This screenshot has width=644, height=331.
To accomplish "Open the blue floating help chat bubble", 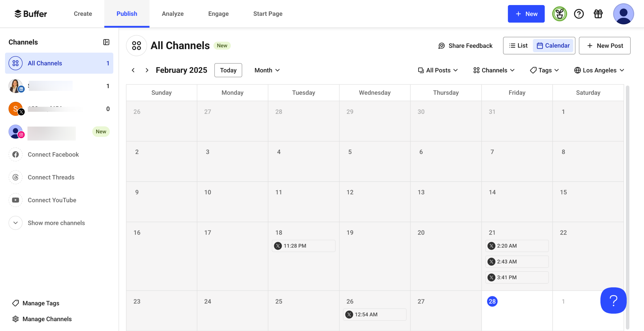I will pos(613,300).
